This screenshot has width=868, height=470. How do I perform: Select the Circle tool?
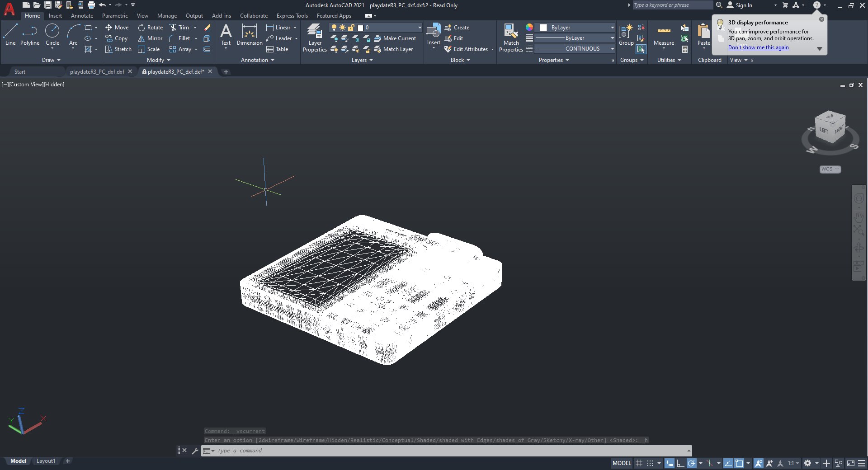click(x=52, y=35)
